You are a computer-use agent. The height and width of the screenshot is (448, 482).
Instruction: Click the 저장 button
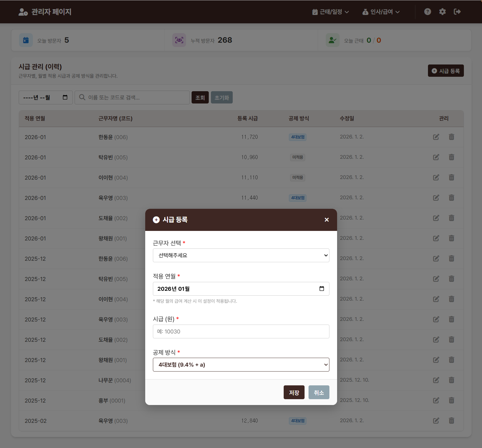tap(294, 392)
